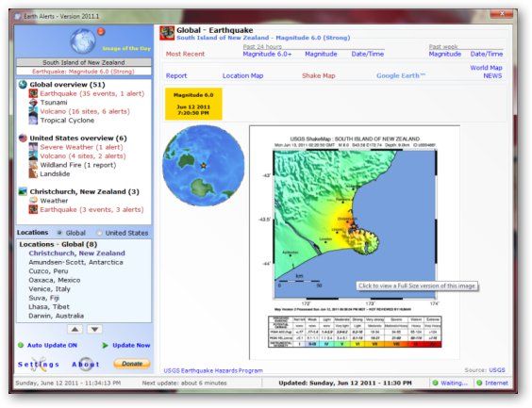Click the Christchurch location picture icon
Viewport: 532px width, 408px height.
click(23, 192)
